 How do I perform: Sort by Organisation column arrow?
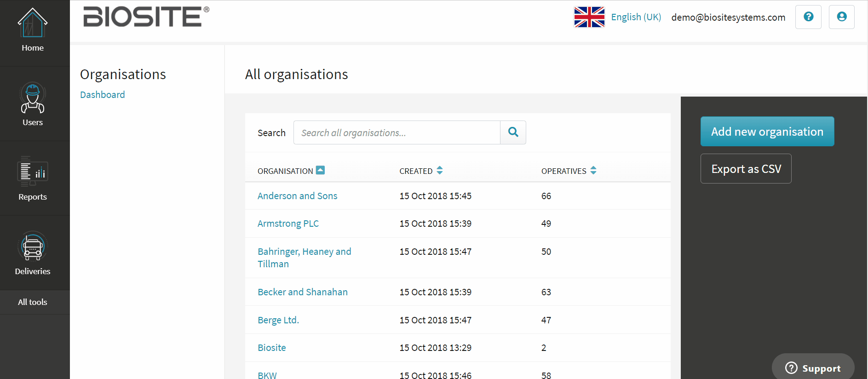321,170
